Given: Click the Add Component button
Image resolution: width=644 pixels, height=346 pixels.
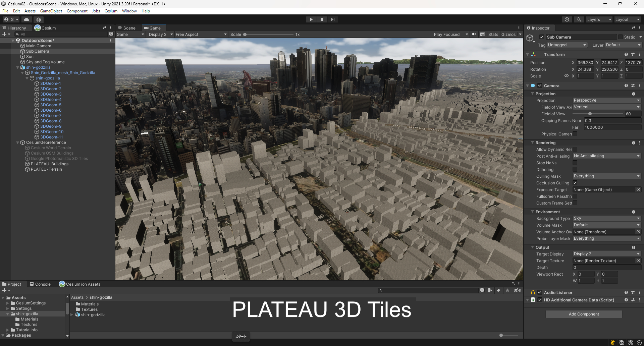Looking at the screenshot, I should coord(584,314).
